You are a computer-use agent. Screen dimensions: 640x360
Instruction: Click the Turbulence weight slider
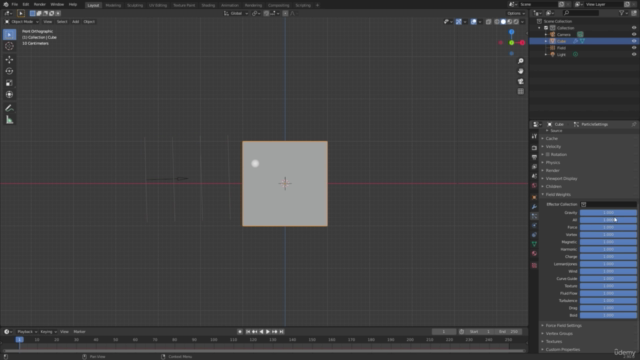[608, 301]
